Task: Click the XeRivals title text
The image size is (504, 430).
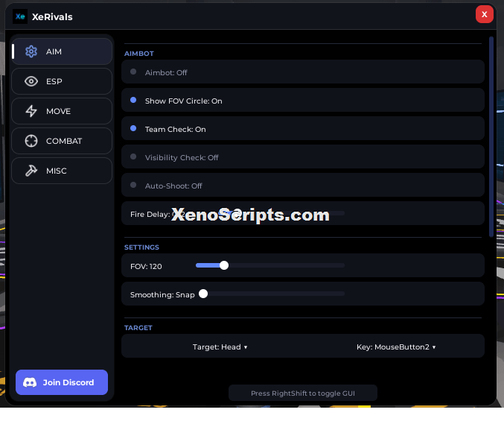Action: point(52,16)
